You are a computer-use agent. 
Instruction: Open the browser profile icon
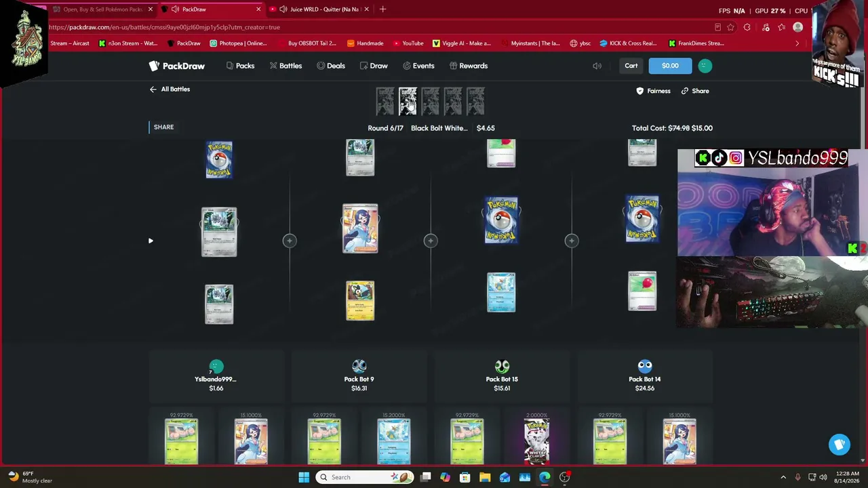798,27
